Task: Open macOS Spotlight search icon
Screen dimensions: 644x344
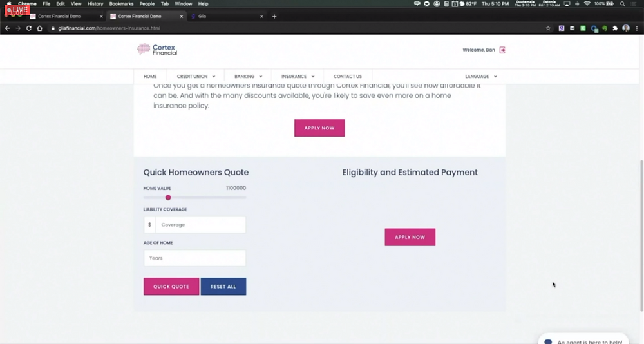Action: click(623, 4)
